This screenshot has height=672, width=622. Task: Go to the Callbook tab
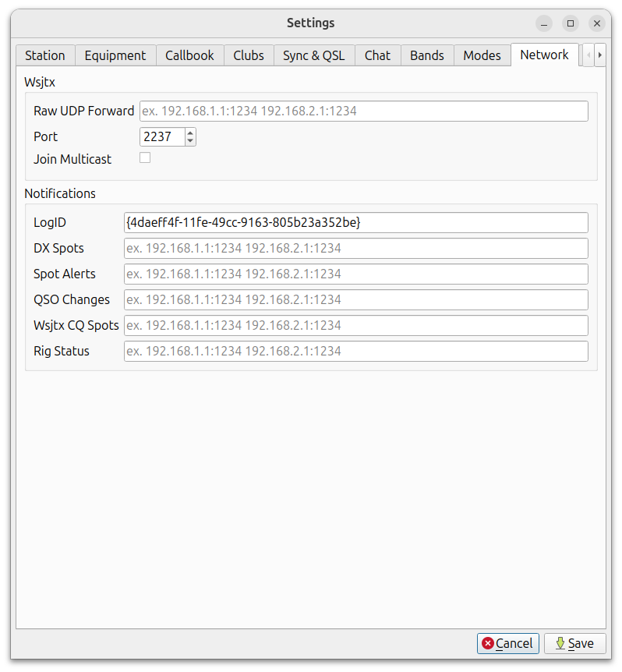189,55
